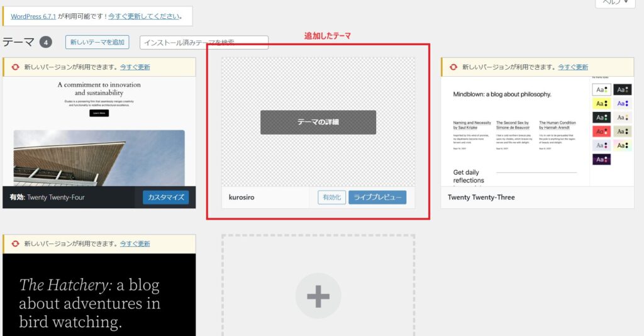Image resolution: width=644 pixels, height=336 pixels.
Task: Open テーマの詳細 for kurosiro theme
Action: [318, 122]
